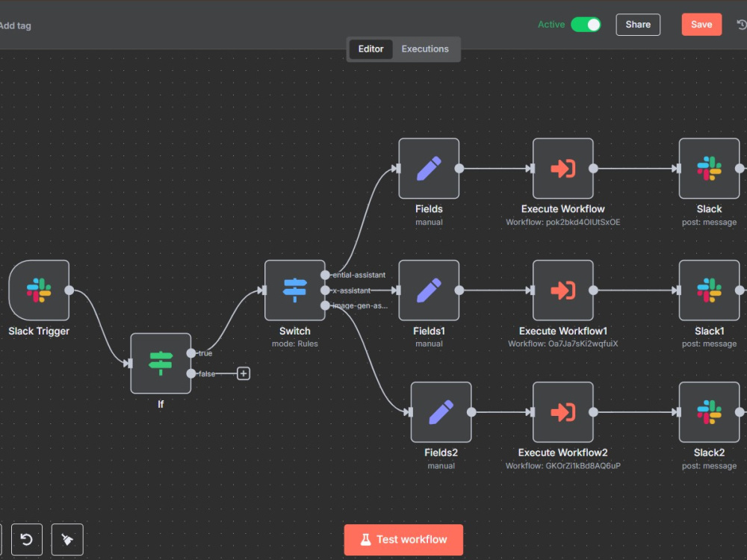
Task: Click the 'Workflow: GKOrZi1kBd8AQ6uP' subtitle
Action: pyautogui.click(x=563, y=466)
